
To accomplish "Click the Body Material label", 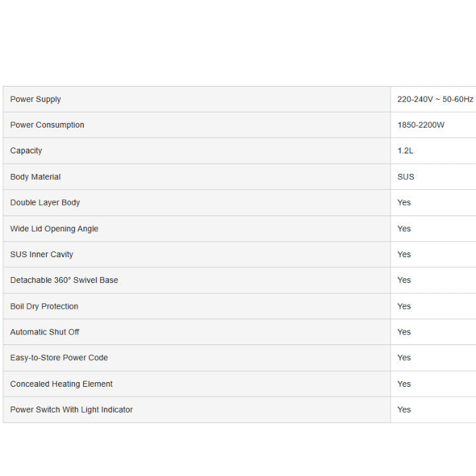I will pos(36,177).
